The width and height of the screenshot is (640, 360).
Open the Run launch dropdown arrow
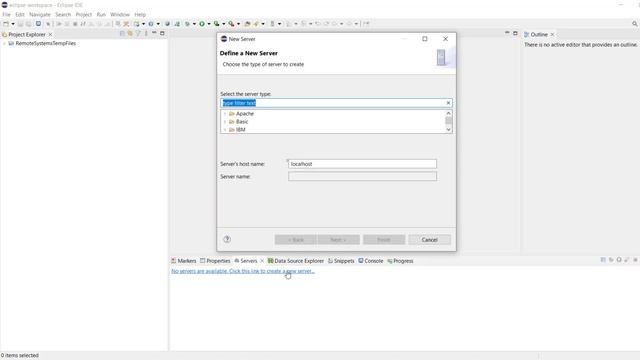(x=209, y=24)
